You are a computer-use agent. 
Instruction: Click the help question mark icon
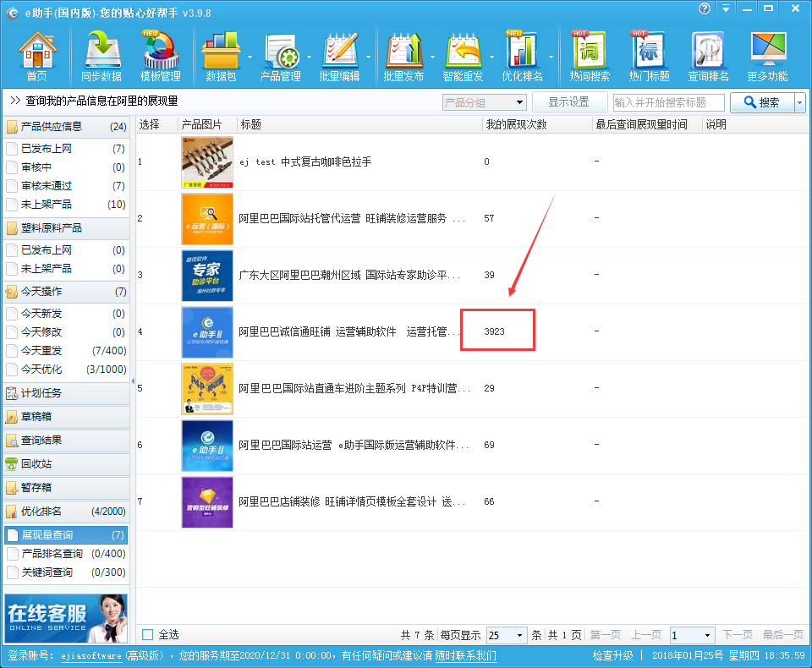705,8
